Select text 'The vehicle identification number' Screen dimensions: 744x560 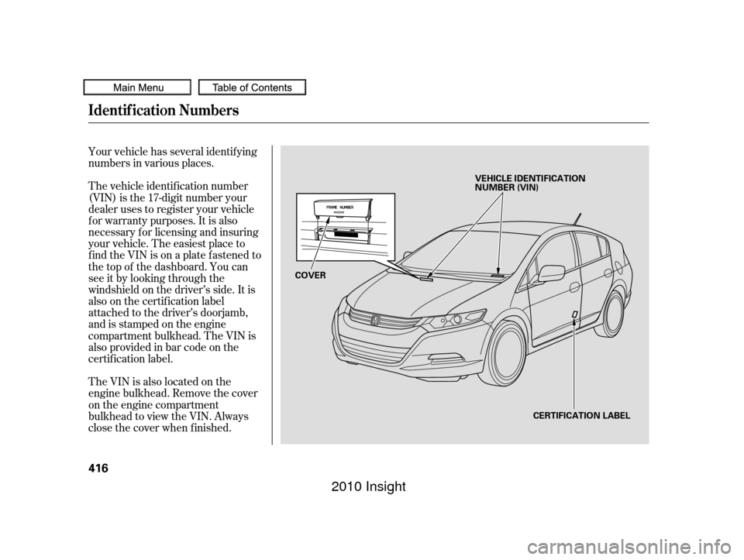pyautogui.click(x=168, y=187)
